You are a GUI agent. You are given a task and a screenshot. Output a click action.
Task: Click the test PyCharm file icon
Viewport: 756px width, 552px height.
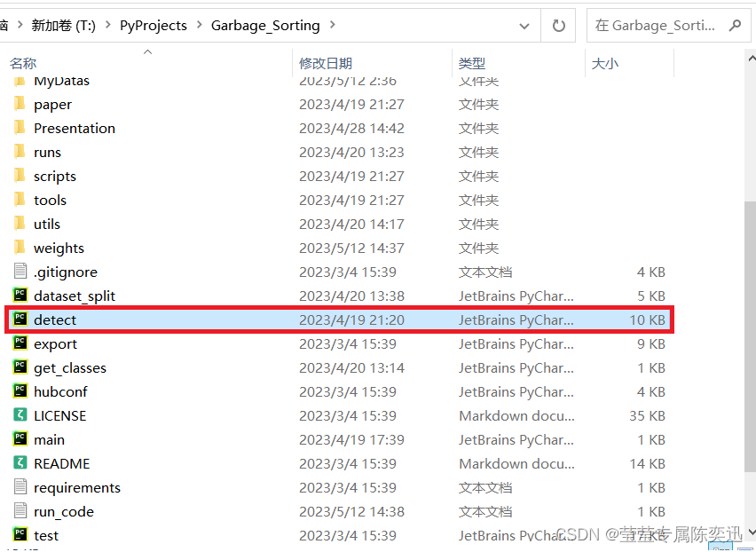point(20,534)
